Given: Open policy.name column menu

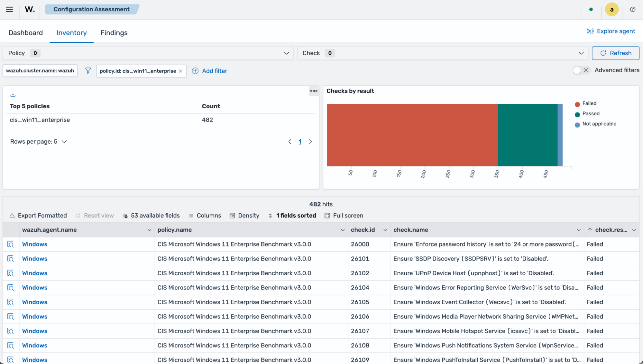Looking at the screenshot, I should pos(343,230).
